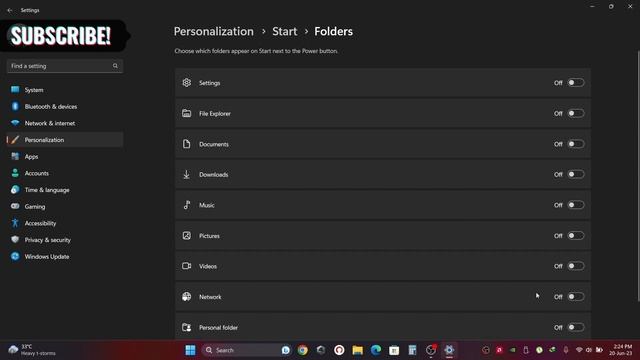The height and width of the screenshot is (360, 640).
Task: Enable the File Explorer folder switch
Action: coord(576,113)
